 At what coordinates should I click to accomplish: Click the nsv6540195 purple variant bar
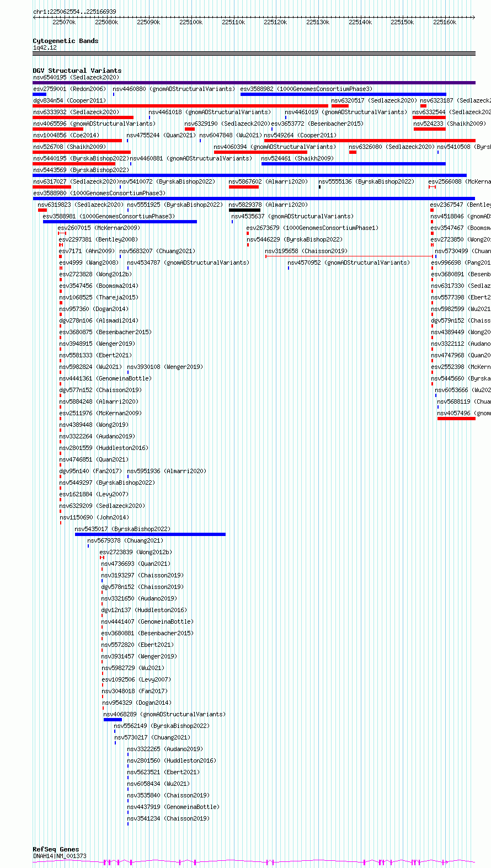click(x=254, y=83)
